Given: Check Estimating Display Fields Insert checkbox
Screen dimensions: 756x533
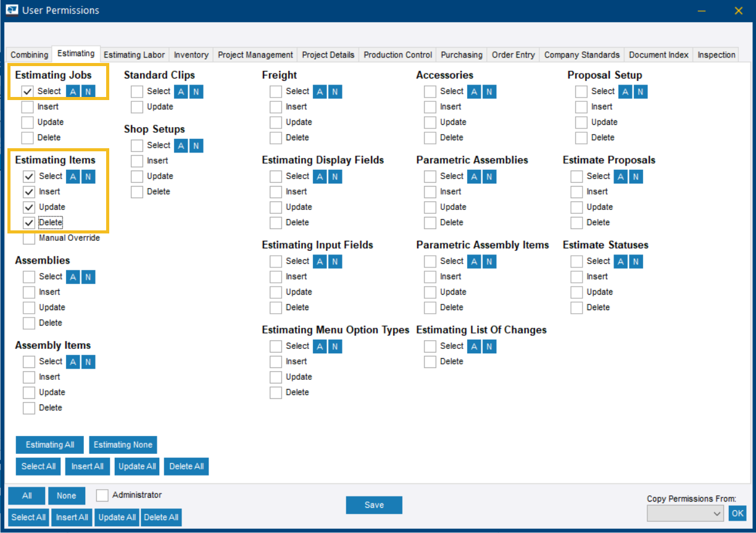Looking at the screenshot, I should click(x=276, y=192).
